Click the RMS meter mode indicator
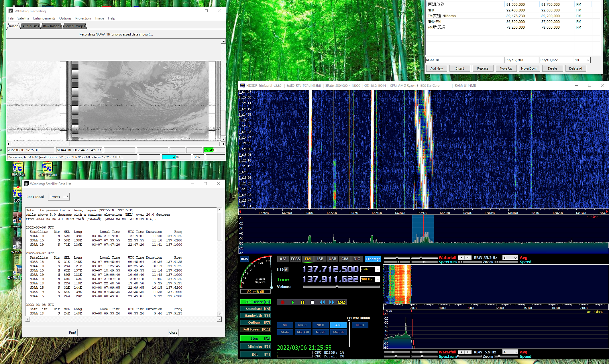Image resolution: width=609 pixels, height=364 pixels. point(244,259)
